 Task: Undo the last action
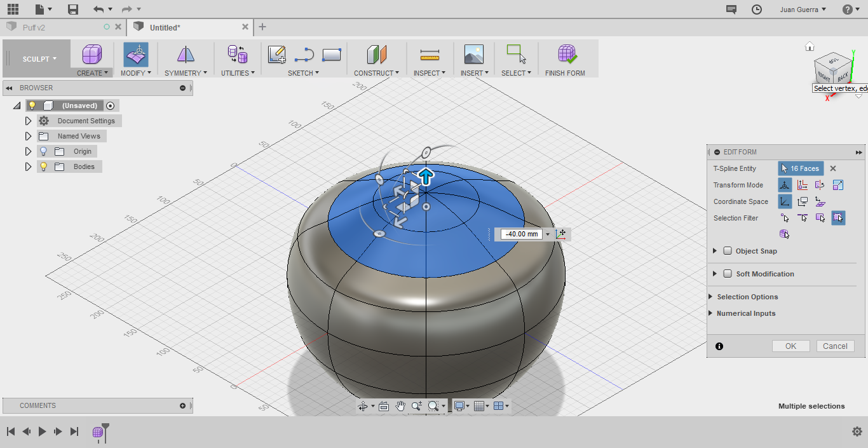(98, 10)
